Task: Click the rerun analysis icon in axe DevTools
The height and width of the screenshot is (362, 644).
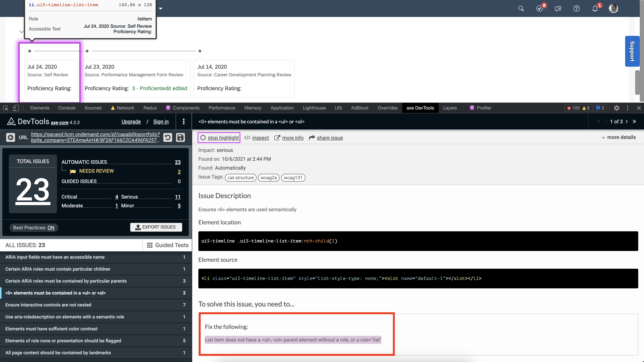Action: click(168, 137)
